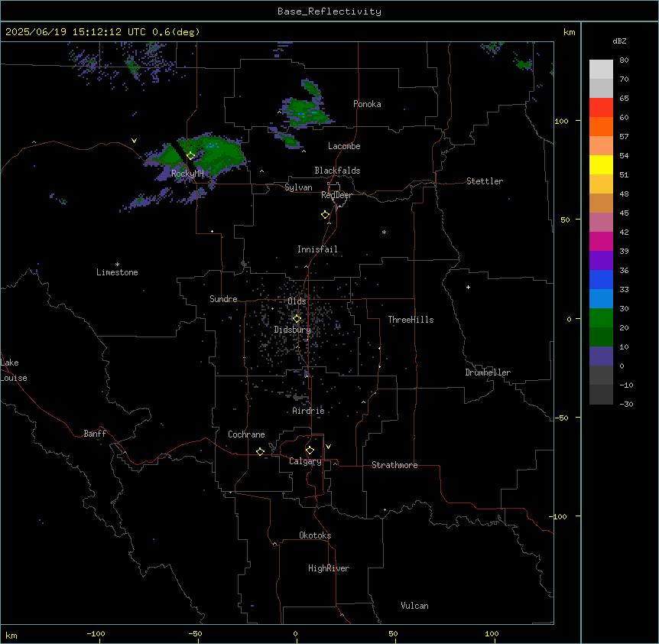
Task: Click the yellow diamond marker near RockyMH
Action: tap(190, 155)
